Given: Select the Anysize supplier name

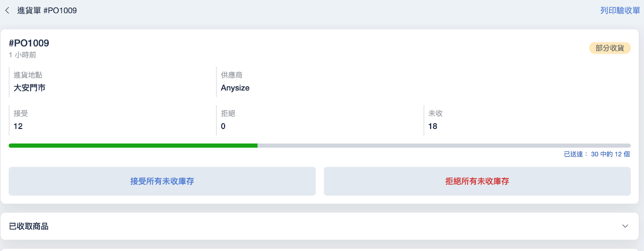Looking at the screenshot, I should [235, 88].
